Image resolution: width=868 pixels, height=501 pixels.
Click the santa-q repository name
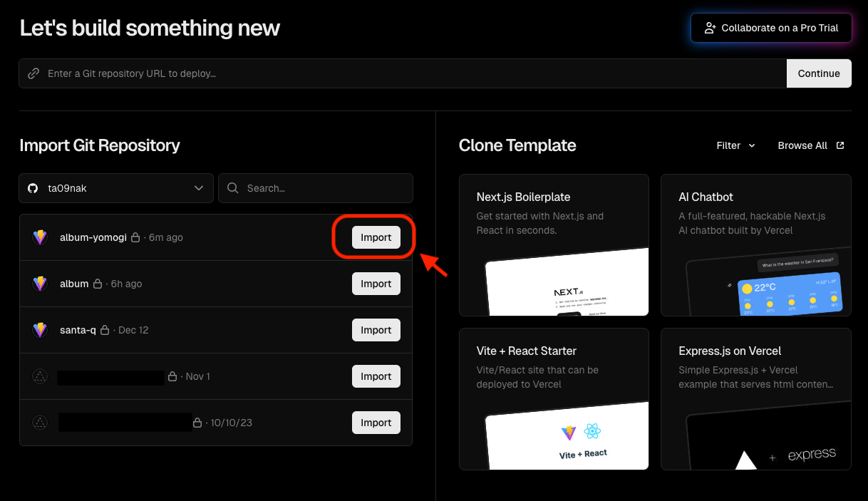[x=78, y=330]
